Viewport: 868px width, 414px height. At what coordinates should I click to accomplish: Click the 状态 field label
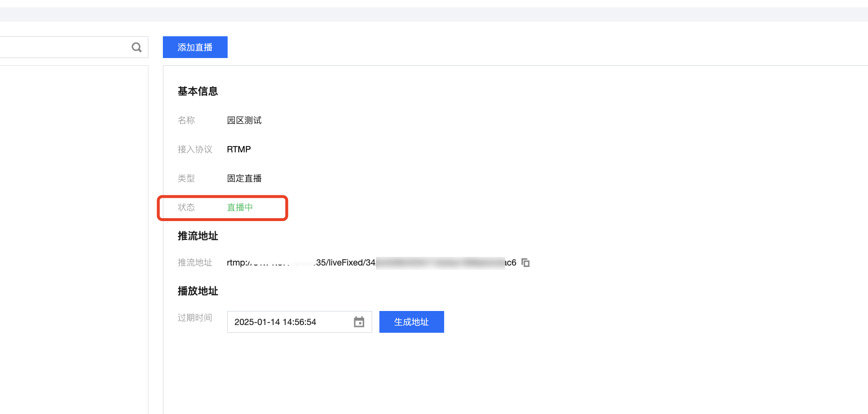(x=186, y=207)
